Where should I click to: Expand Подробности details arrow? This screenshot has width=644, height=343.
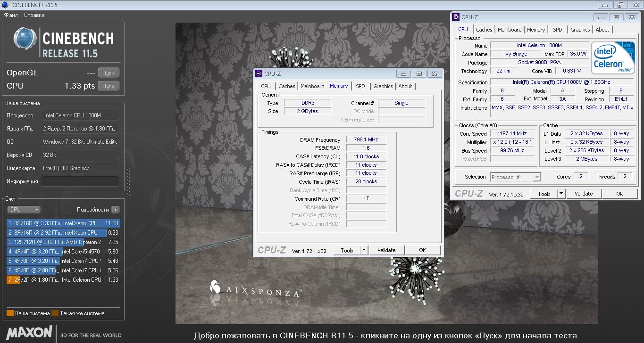click(116, 210)
